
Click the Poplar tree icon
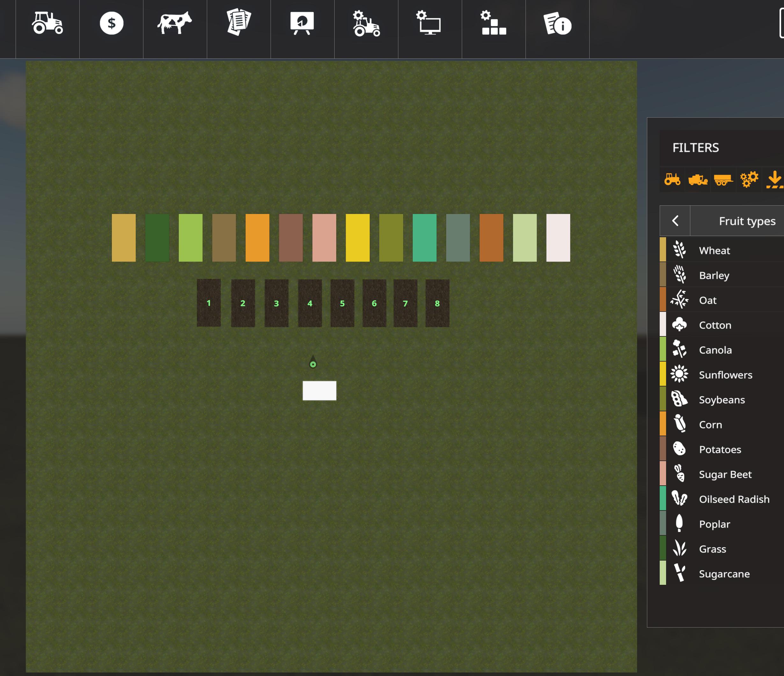[x=679, y=524]
